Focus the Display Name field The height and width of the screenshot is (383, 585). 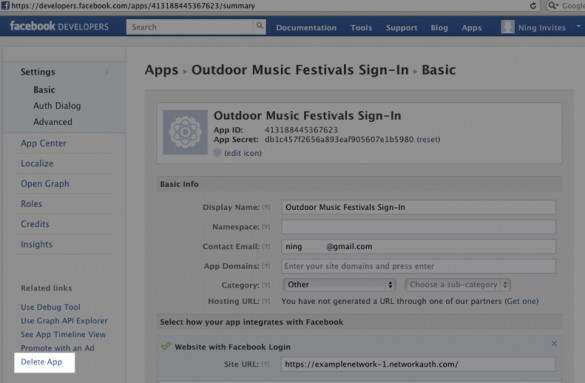click(419, 207)
